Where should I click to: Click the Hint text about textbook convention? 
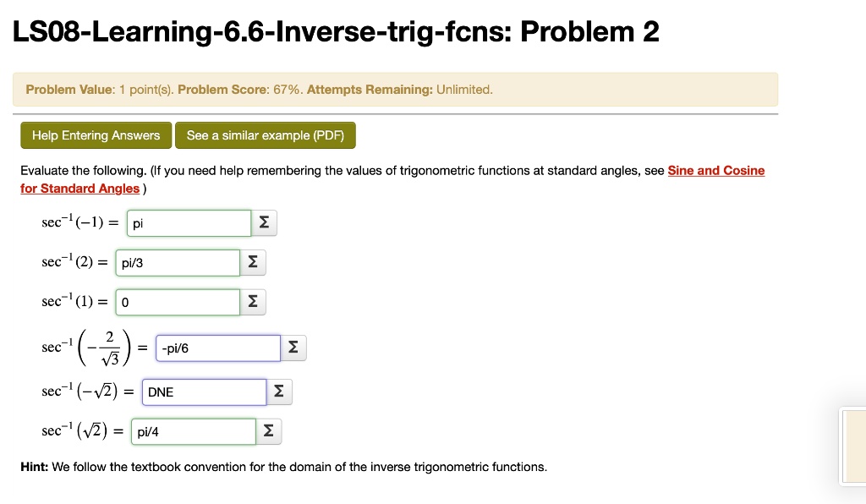(x=283, y=466)
